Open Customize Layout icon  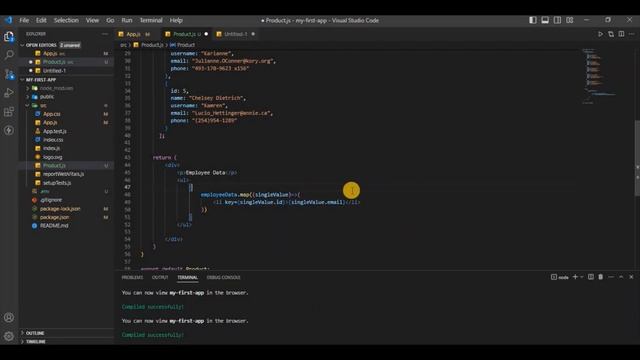pyautogui.click(x=570, y=20)
